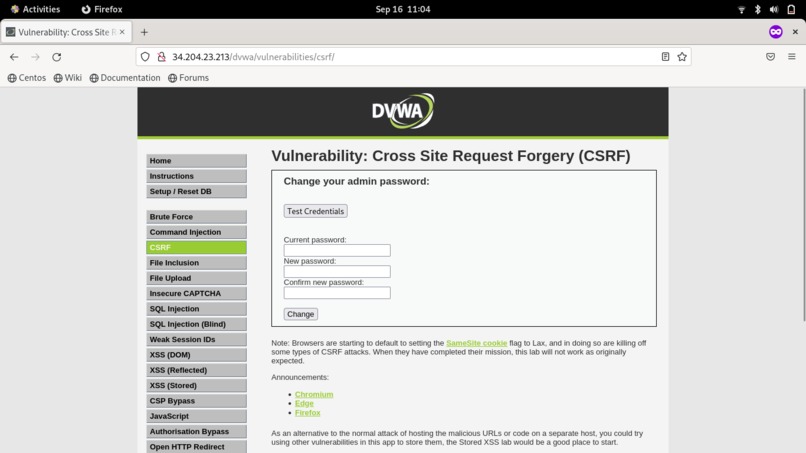The height and width of the screenshot is (453, 806).
Task: Click the insecure connection padlock icon
Action: tap(161, 57)
